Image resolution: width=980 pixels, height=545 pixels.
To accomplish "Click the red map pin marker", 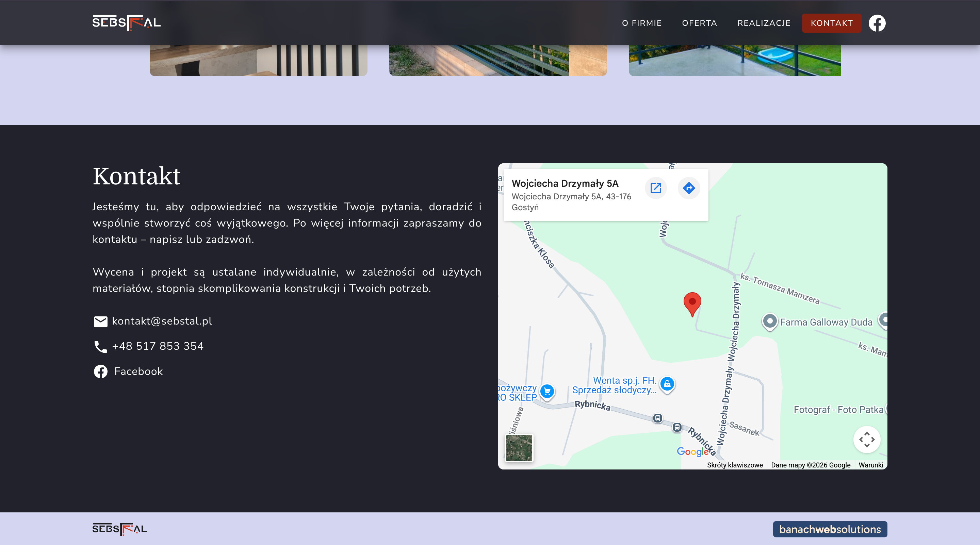I will 692,304.
